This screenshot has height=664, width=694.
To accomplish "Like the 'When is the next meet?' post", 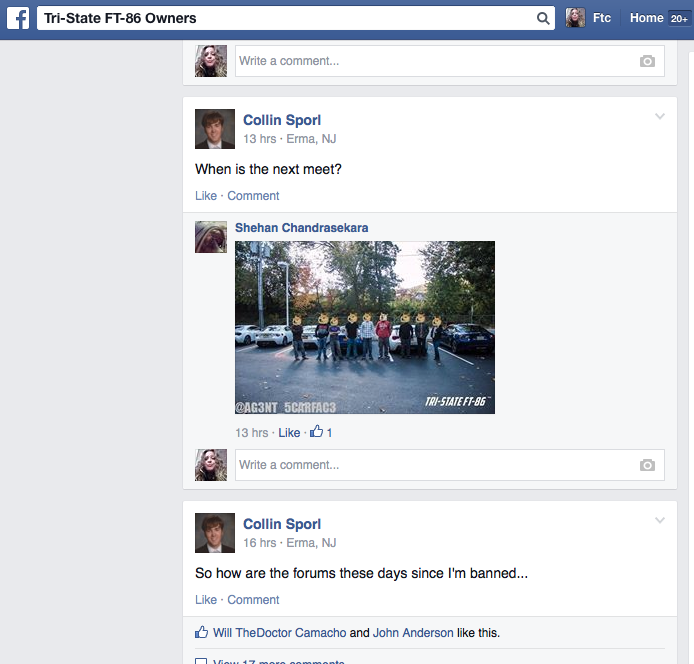I will pyautogui.click(x=206, y=196).
